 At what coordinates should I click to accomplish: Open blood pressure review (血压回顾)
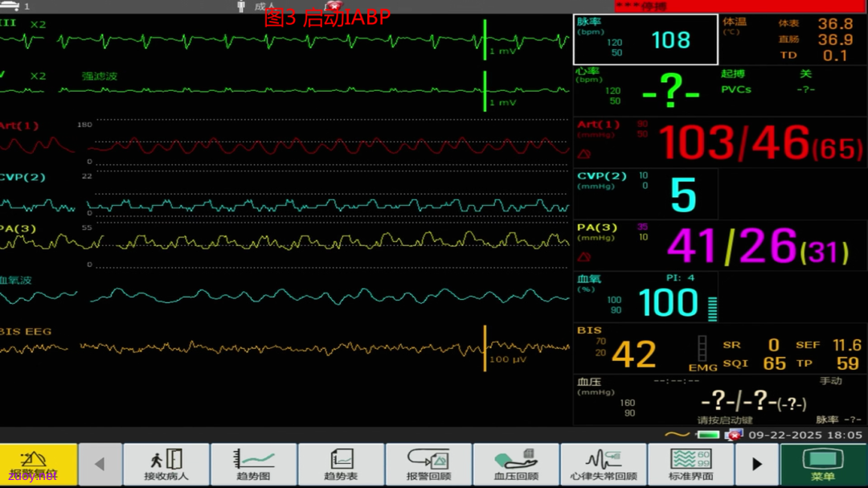point(516,464)
